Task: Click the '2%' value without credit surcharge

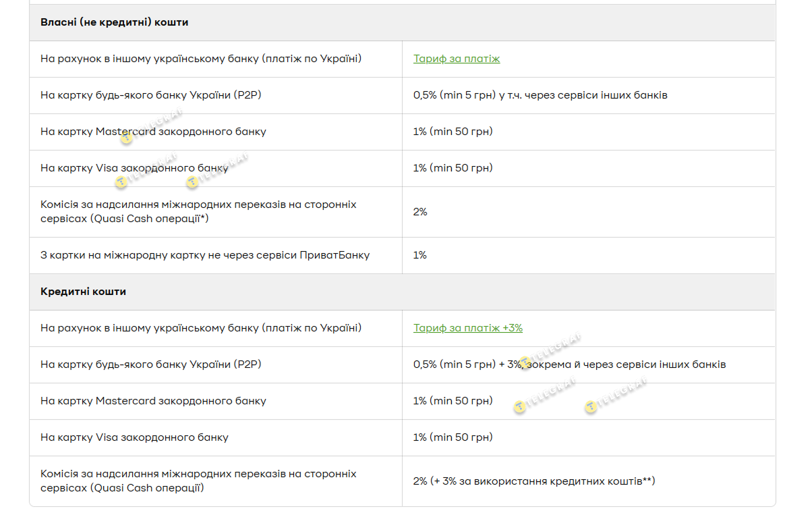Action: (x=420, y=212)
